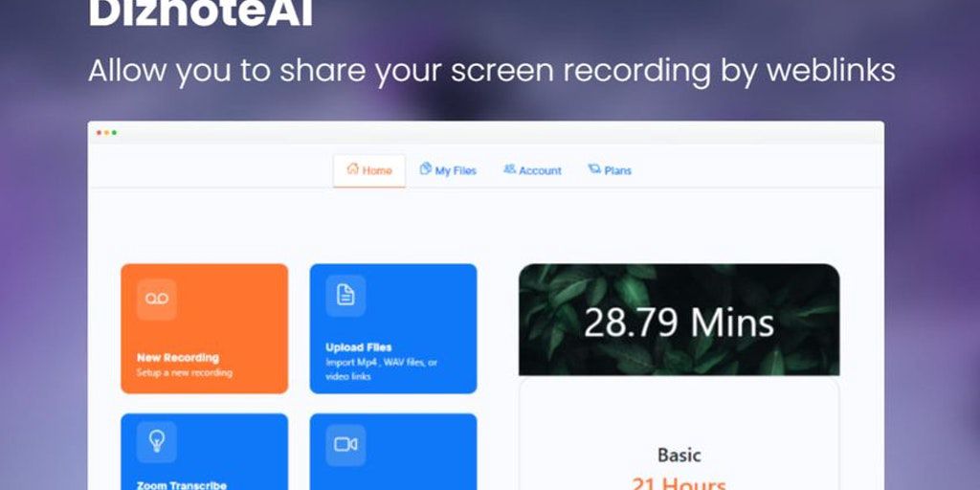Open the Zoom Transcribe label
The width and height of the screenshot is (980, 490).
coord(182,485)
